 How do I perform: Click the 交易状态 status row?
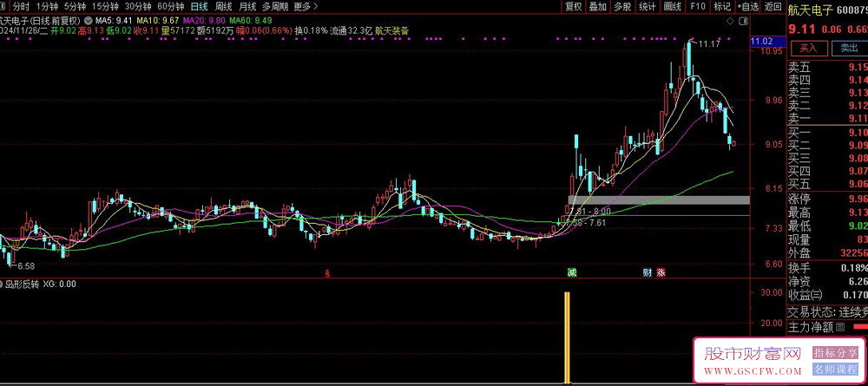[x=827, y=312]
